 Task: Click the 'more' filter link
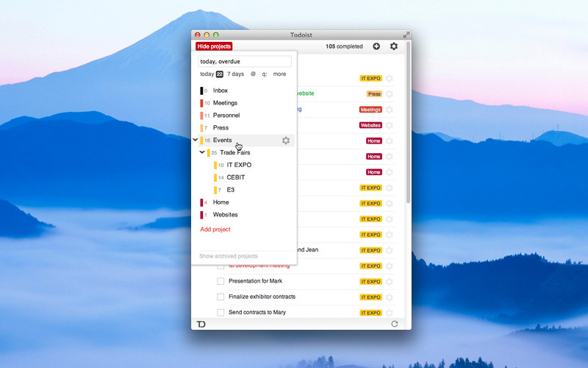279,74
